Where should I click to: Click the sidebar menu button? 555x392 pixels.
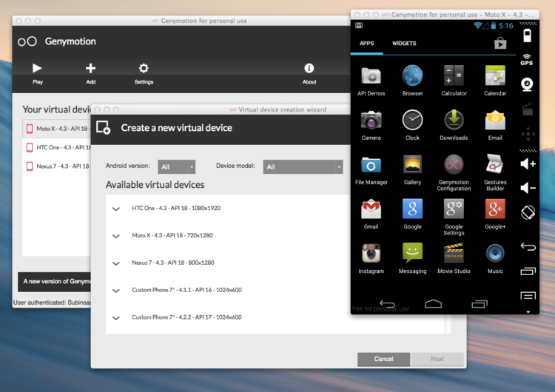(x=528, y=295)
